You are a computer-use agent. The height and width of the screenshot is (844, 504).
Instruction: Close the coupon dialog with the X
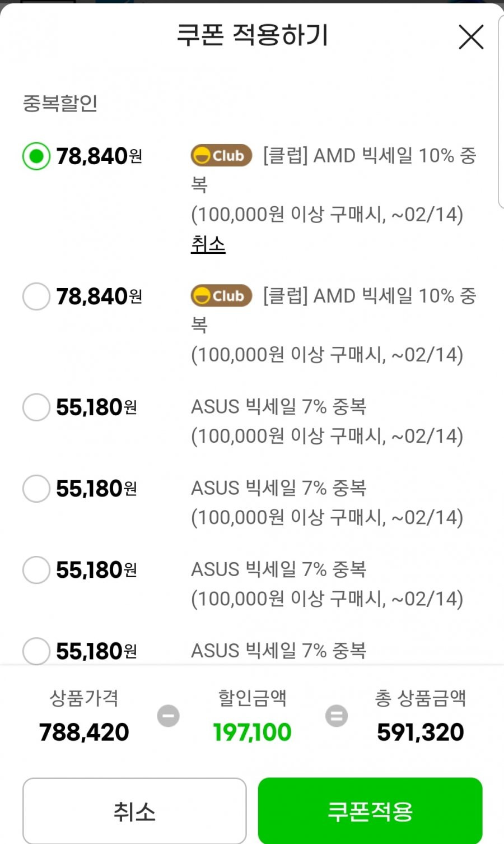pyautogui.click(x=471, y=37)
